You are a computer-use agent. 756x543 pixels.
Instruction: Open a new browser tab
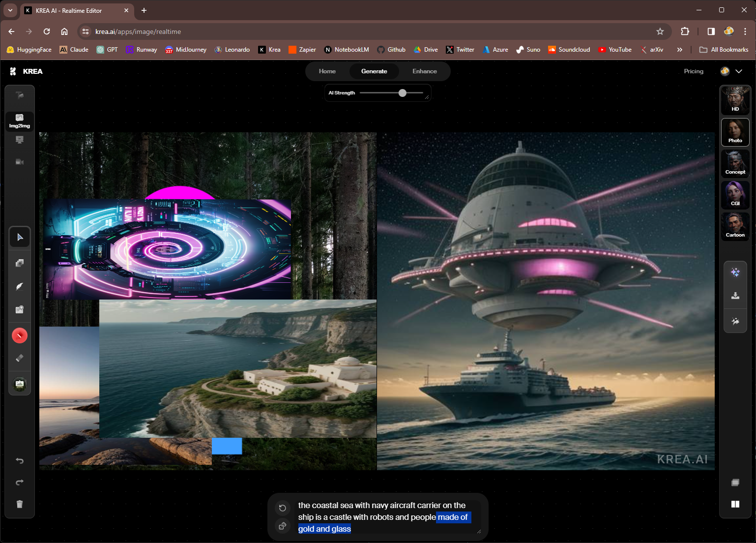[x=144, y=10]
